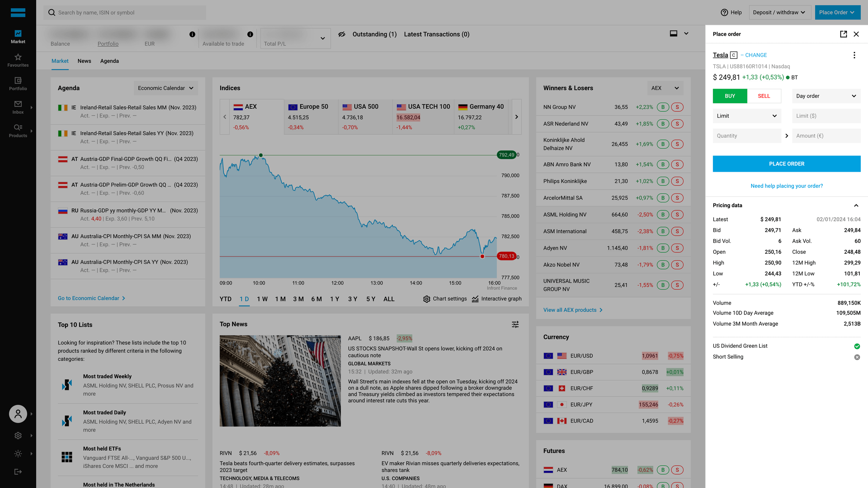The image size is (868, 488).
Task: Select the USA TECH 100 index card
Action: (x=423, y=117)
